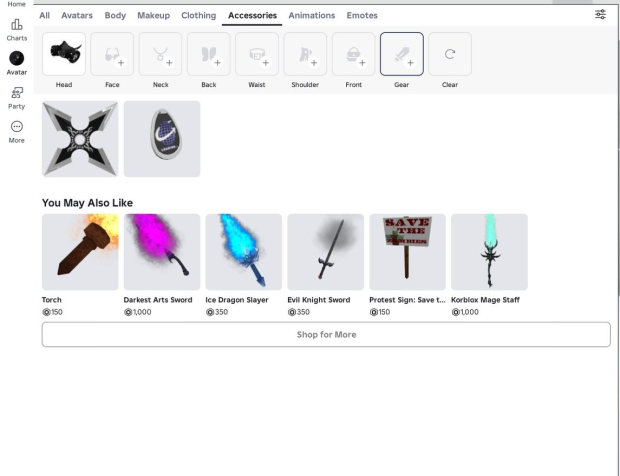Click the More sidebar icon
The height and width of the screenshot is (476, 620).
(16, 131)
